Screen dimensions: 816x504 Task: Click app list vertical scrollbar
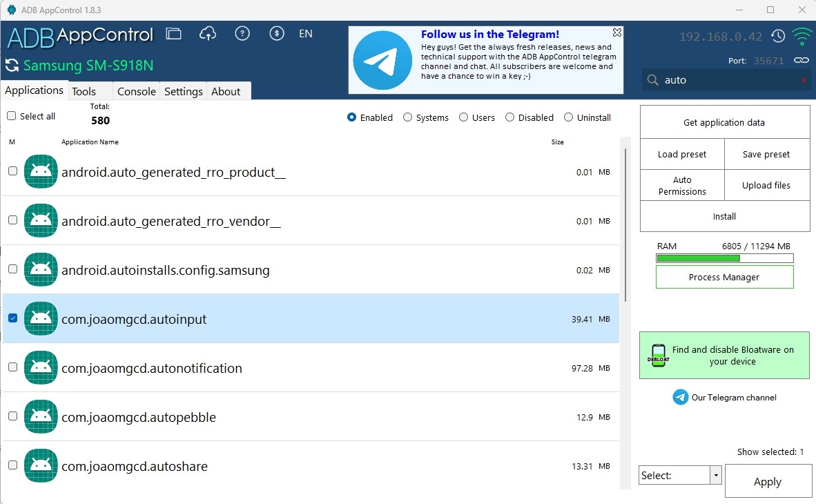click(625, 224)
